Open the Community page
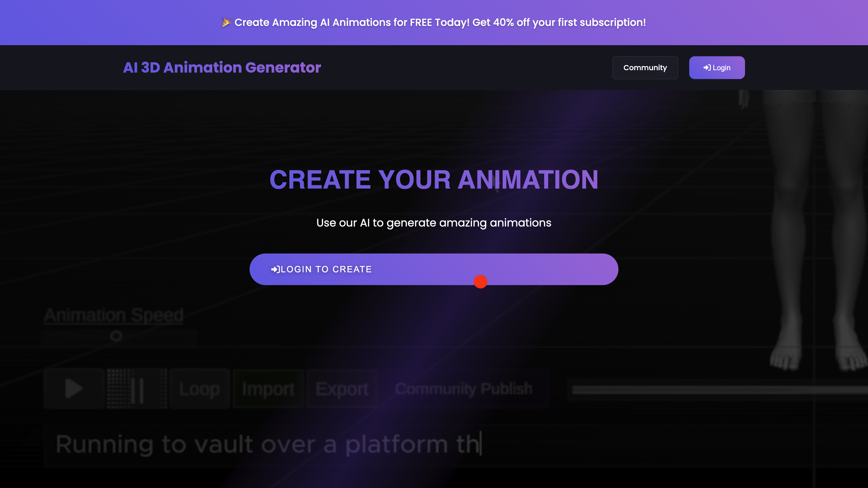This screenshot has height=488, width=868. tap(645, 68)
